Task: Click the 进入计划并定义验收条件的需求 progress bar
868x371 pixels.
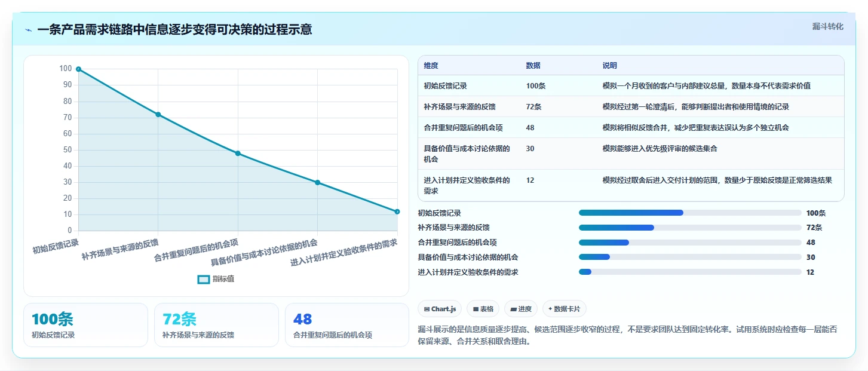Action: (x=690, y=272)
